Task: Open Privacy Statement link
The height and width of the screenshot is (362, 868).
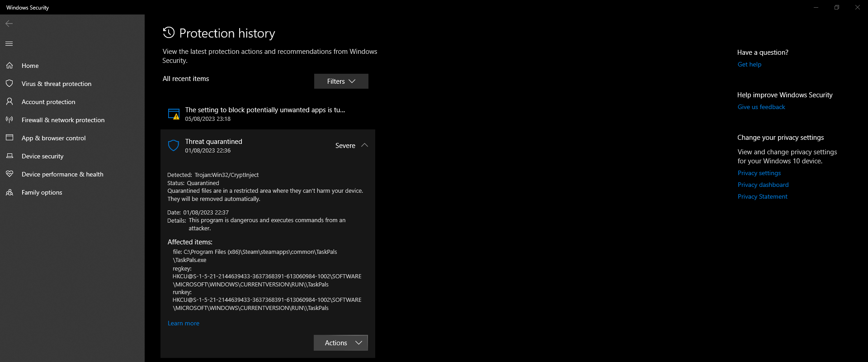Action: coord(763,196)
